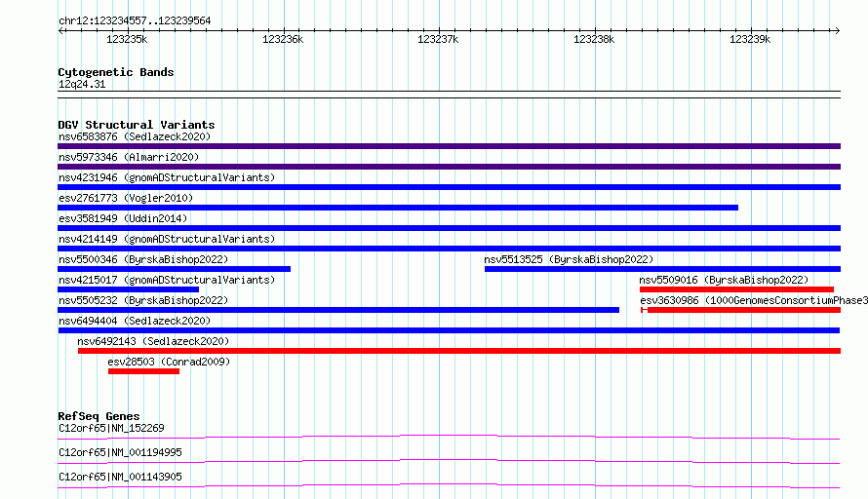Select the 12q24.31 band label
This screenshot has width=868, height=499.
(x=82, y=84)
